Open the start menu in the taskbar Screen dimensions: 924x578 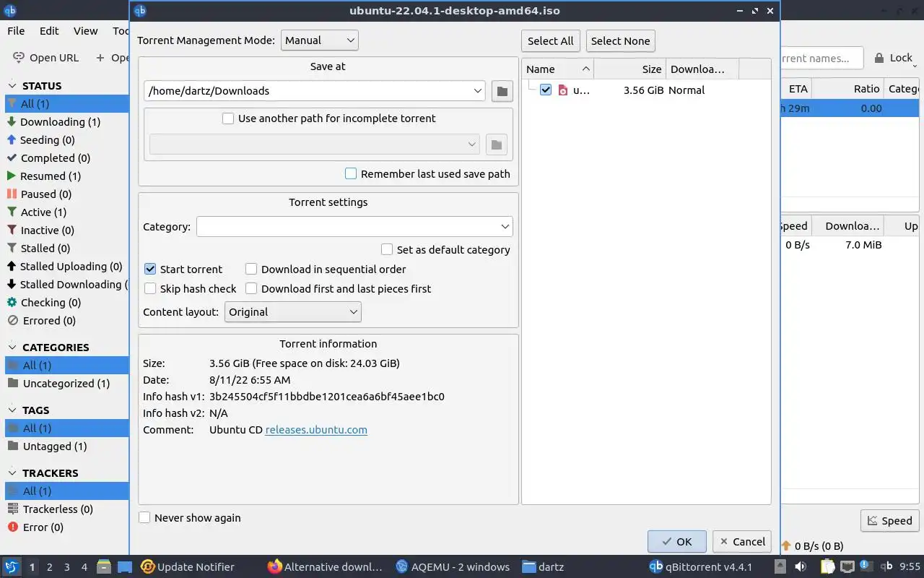pos(12,567)
